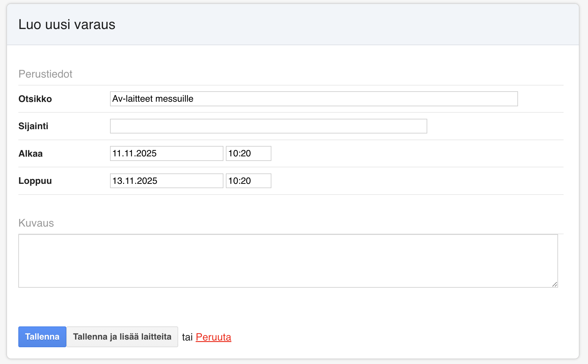
Task: Grab the textarea resize handle corner
Action: pyautogui.click(x=554, y=284)
